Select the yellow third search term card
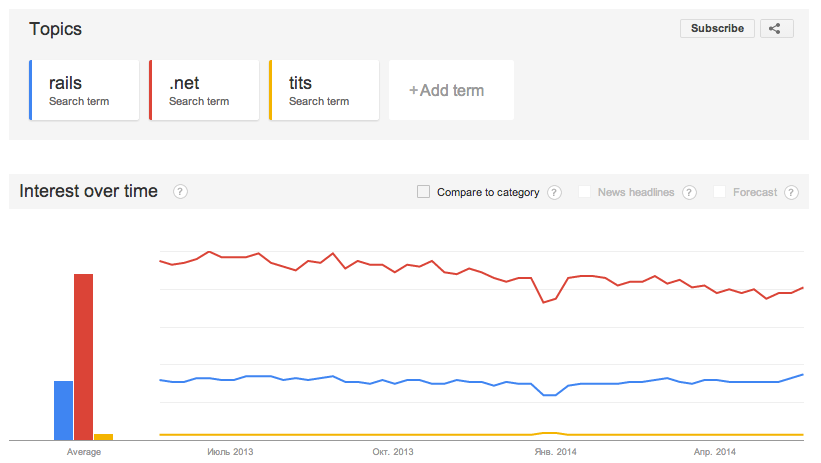821x463 pixels. (x=324, y=90)
